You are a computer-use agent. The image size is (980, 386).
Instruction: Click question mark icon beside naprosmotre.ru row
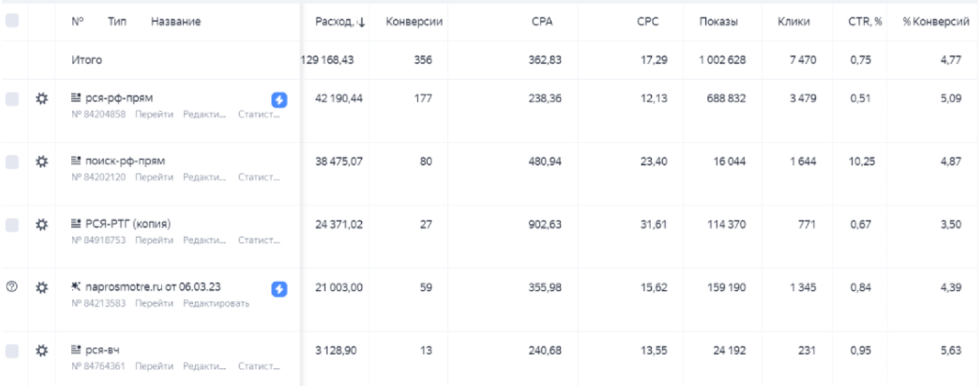pyautogui.click(x=11, y=287)
